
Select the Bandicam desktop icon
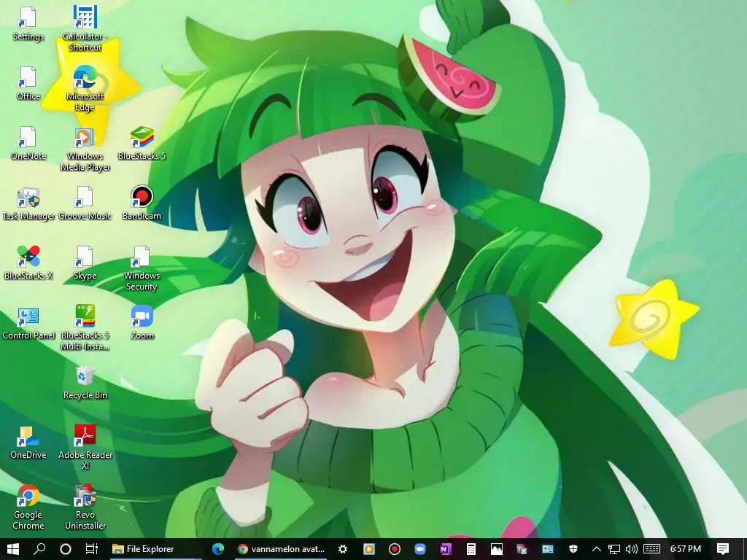pyautogui.click(x=142, y=203)
